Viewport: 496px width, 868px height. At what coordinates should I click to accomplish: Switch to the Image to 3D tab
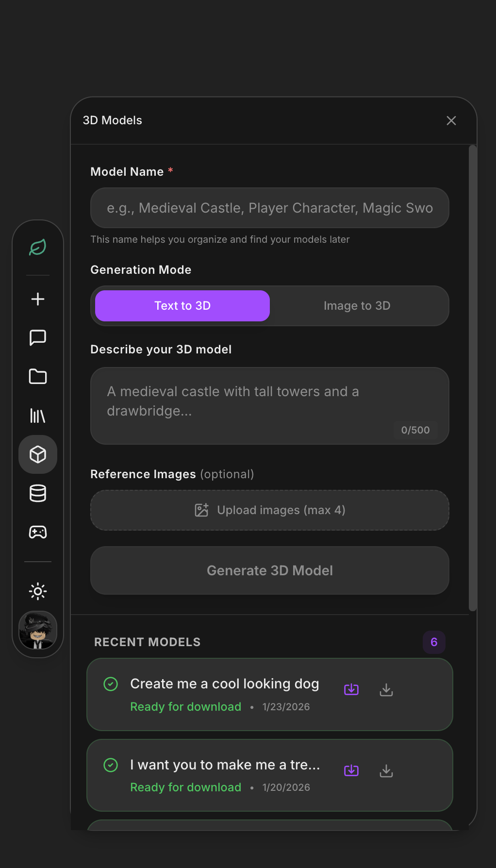[357, 306]
